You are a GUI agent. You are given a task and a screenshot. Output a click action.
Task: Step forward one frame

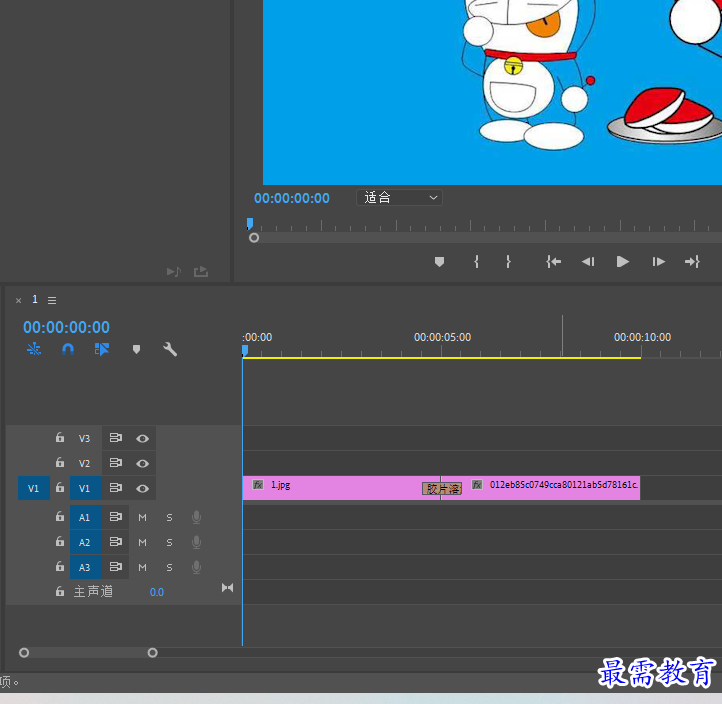(x=658, y=262)
